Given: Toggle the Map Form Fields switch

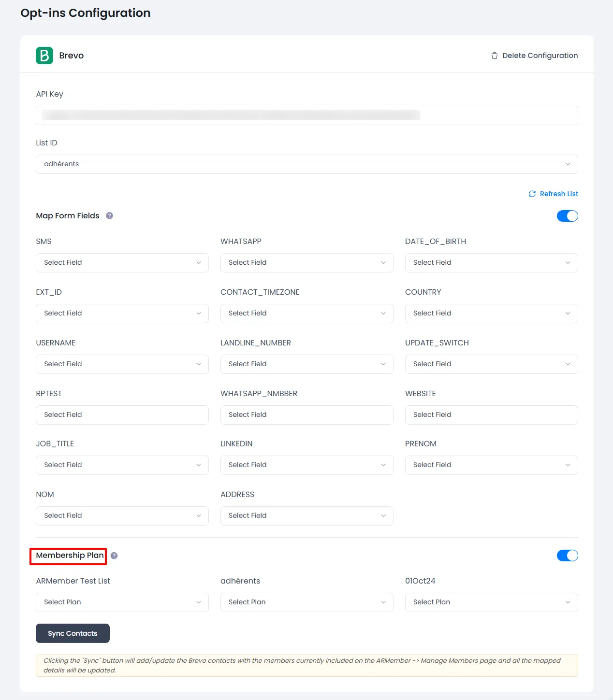Looking at the screenshot, I should (x=567, y=216).
